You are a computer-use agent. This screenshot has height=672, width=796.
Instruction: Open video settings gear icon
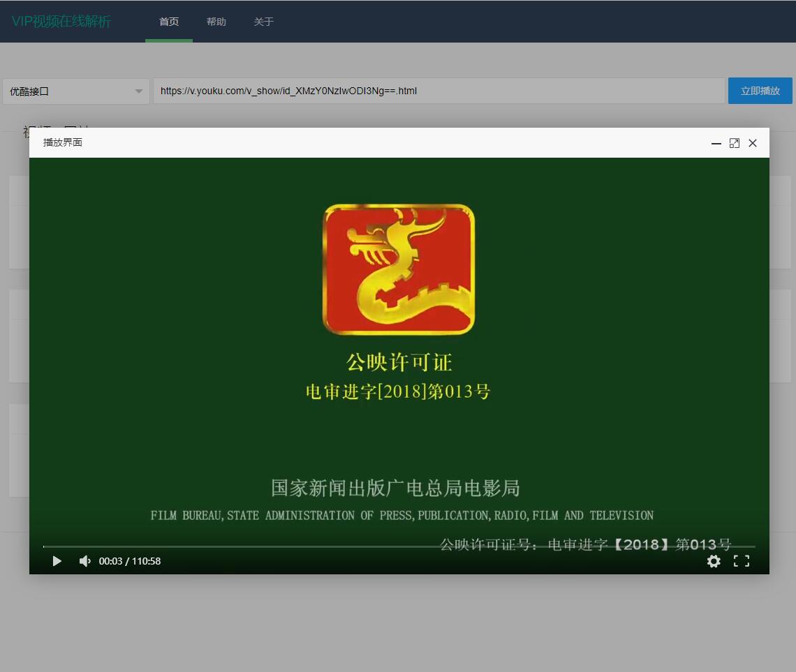pos(714,561)
